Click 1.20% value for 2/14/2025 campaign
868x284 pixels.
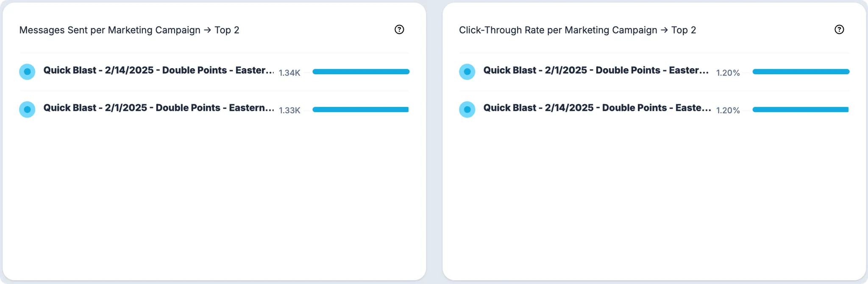[x=728, y=110]
